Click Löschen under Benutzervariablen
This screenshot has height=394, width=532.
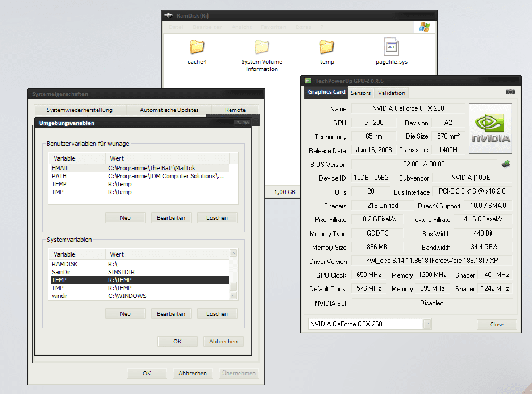(x=217, y=218)
